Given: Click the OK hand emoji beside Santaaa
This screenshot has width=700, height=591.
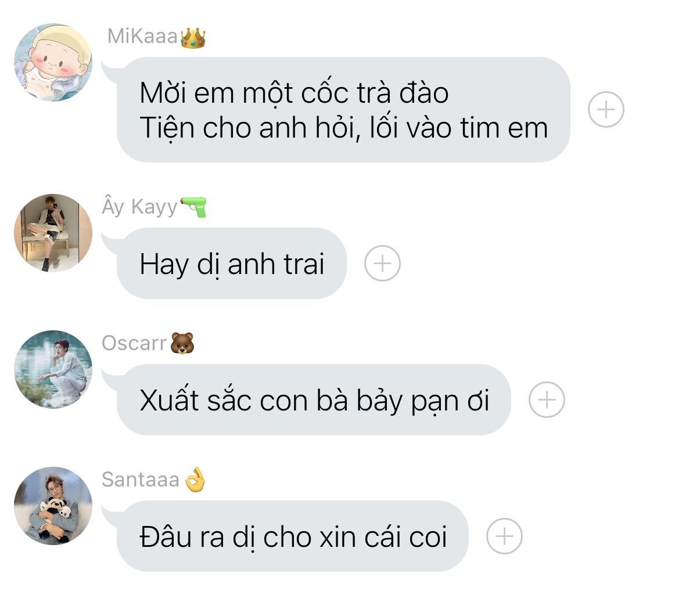Looking at the screenshot, I should 195,480.
